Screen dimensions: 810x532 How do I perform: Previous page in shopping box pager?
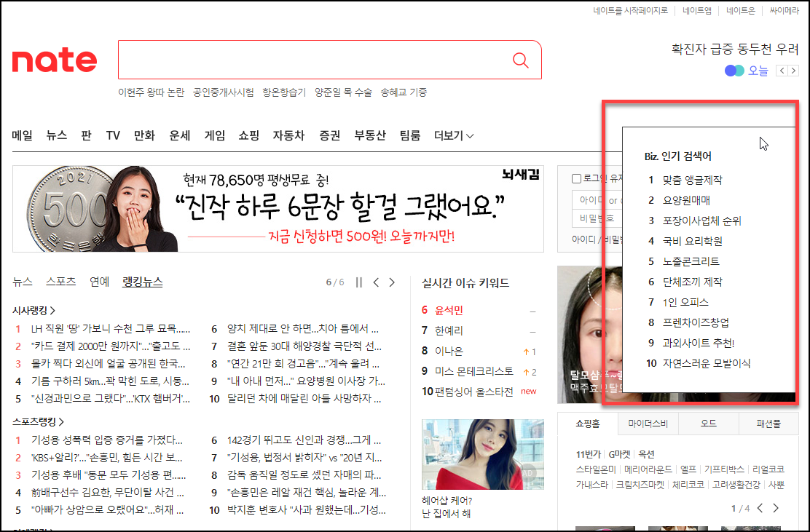(x=760, y=508)
